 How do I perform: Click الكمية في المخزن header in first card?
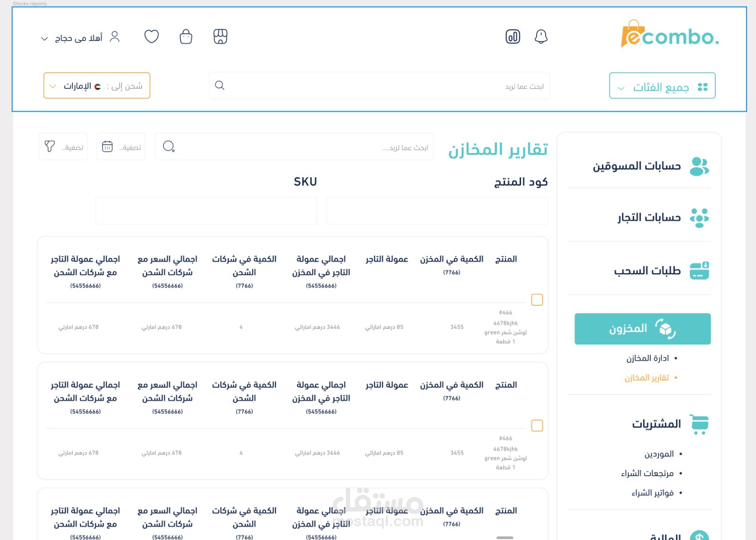[x=452, y=259]
